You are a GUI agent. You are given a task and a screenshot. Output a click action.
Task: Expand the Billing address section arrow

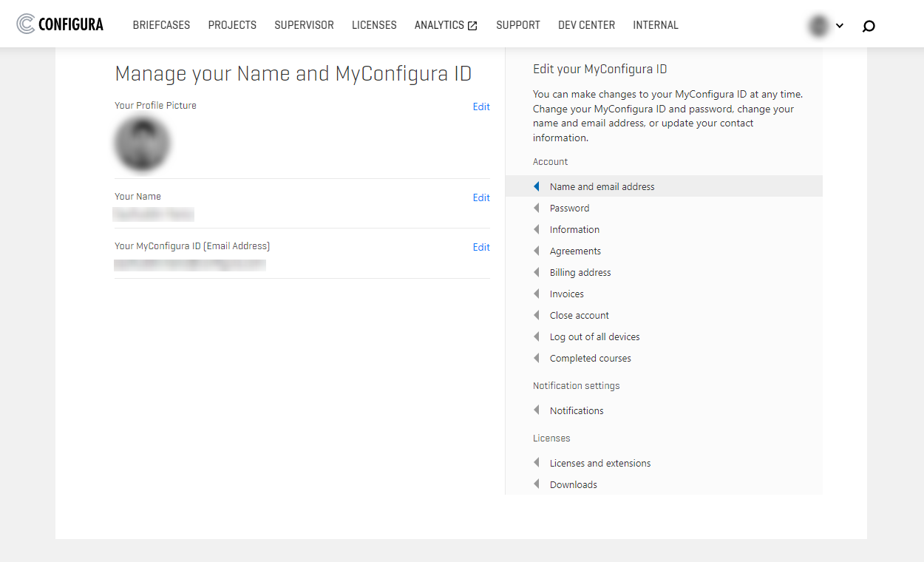536,272
